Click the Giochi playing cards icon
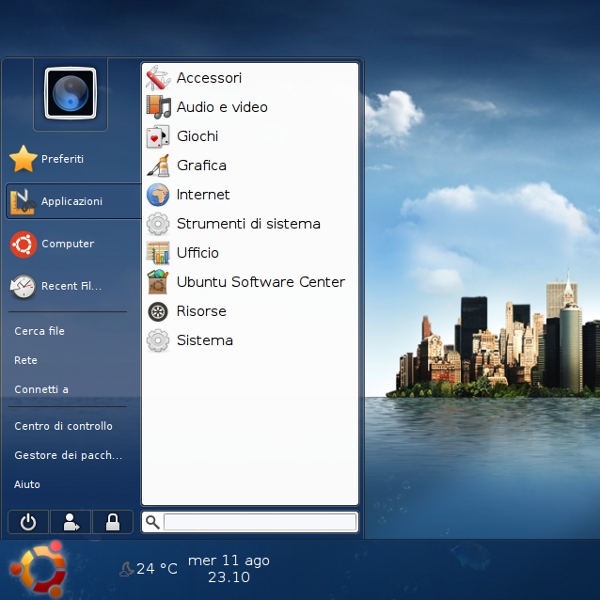Viewport: 600px width, 600px height. point(158,136)
